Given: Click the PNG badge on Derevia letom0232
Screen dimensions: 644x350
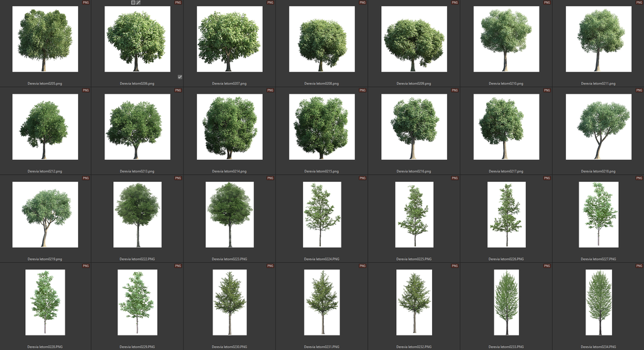Looking at the screenshot, I should (454, 266).
